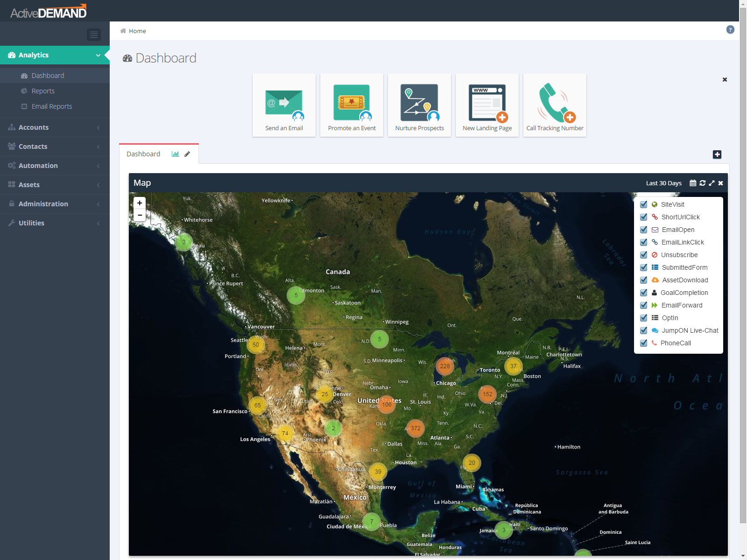The height and width of the screenshot is (560, 747).
Task: Toggle the GoalCompletion checkbox
Action: pos(643,293)
